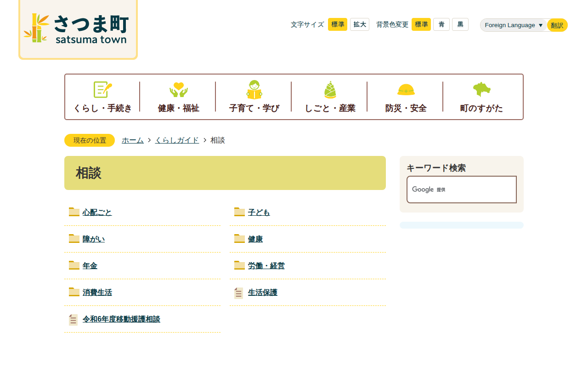Image resolution: width=588 pixels, height=368 pixels.
Task: Open the 子育て・学び menu
Action: [x=254, y=97]
